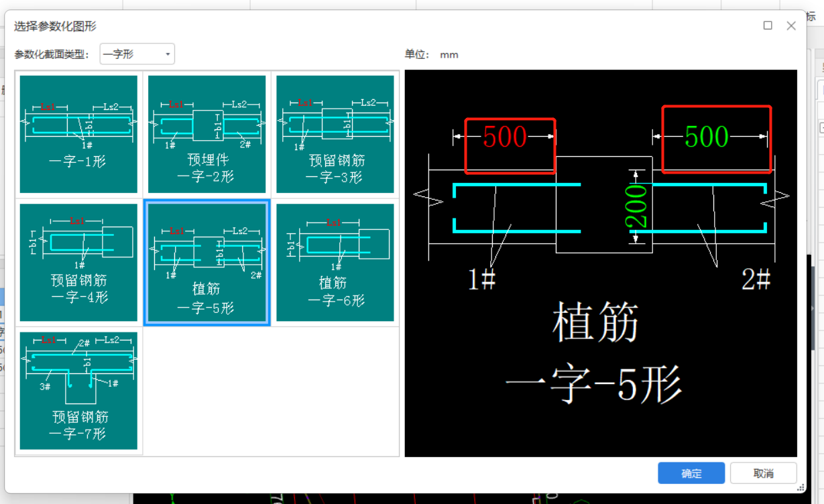Select the 一字-1形 section thumbnail

pyautogui.click(x=78, y=134)
